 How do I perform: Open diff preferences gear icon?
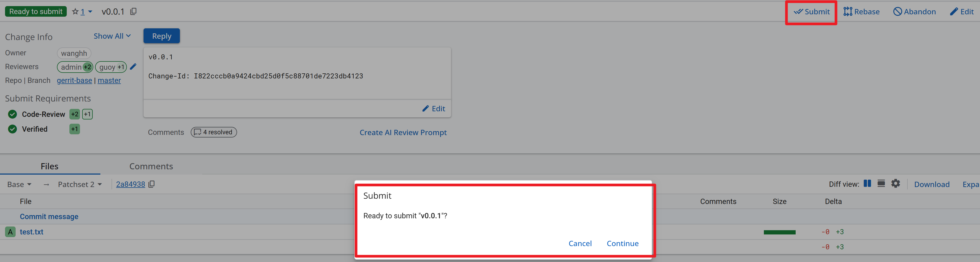tap(896, 184)
